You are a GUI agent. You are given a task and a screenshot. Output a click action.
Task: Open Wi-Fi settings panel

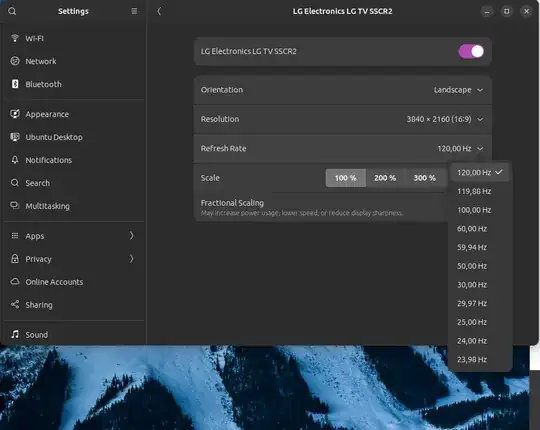[x=74, y=38]
